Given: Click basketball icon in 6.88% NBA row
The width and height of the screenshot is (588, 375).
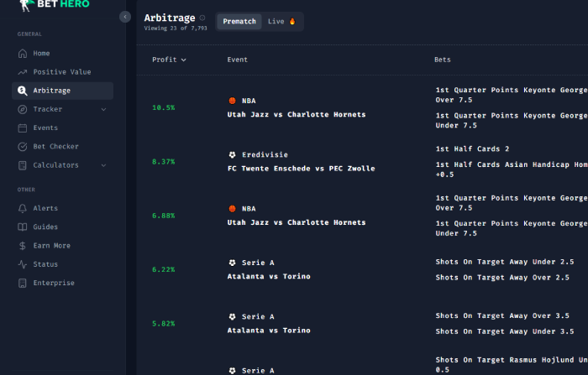Looking at the screenshot, I should point(232,209).
